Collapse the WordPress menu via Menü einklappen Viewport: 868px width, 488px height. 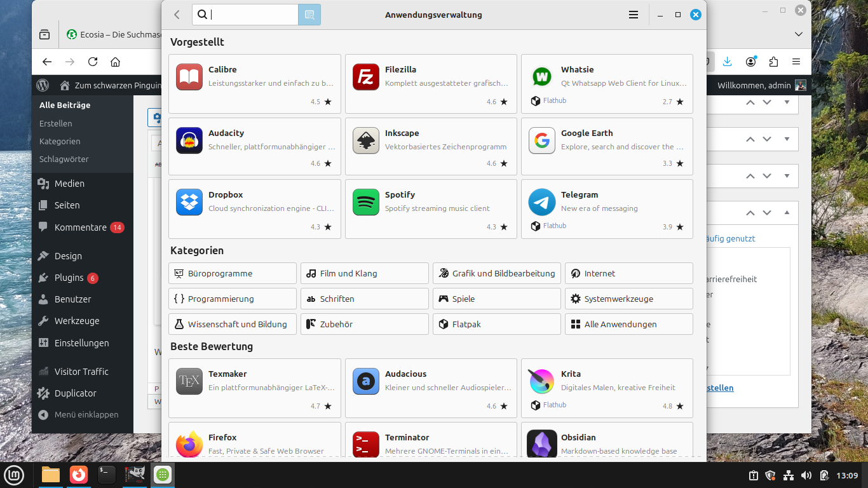tap(83, 415)
